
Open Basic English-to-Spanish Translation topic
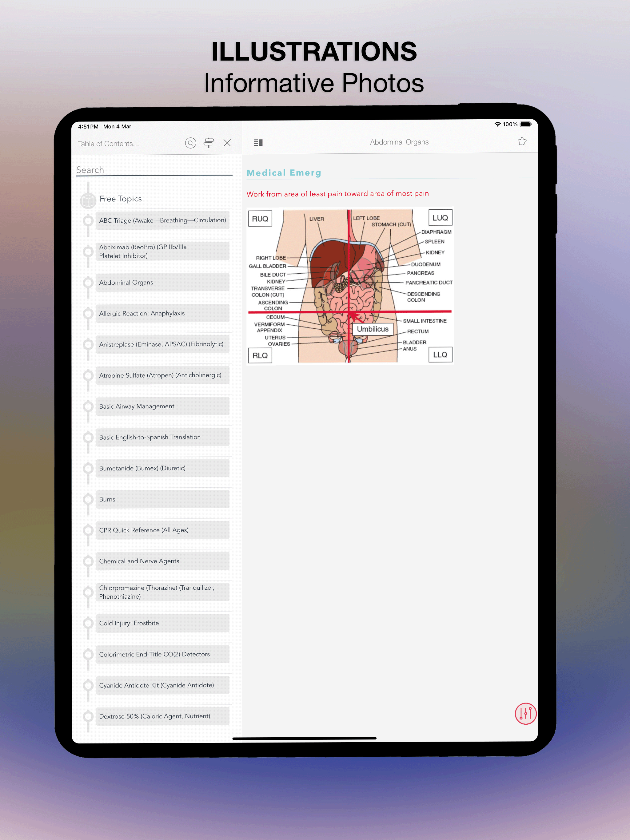click(163, 437)
